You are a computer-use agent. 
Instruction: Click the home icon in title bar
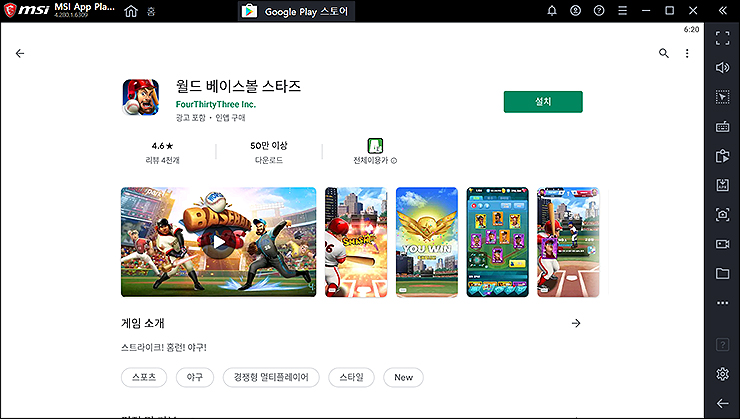(131, 11)
